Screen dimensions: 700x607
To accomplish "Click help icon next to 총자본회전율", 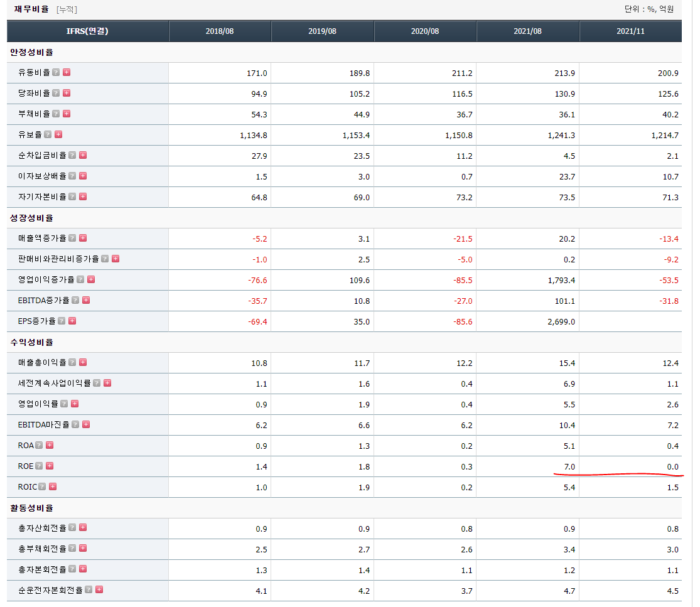I will pyautogui.click(x=72, y=569).
